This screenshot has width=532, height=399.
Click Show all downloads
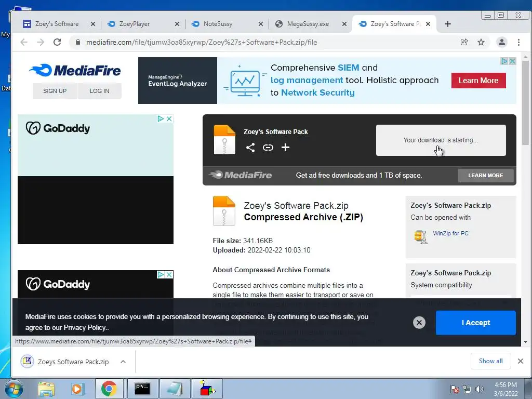click(490, 361)
